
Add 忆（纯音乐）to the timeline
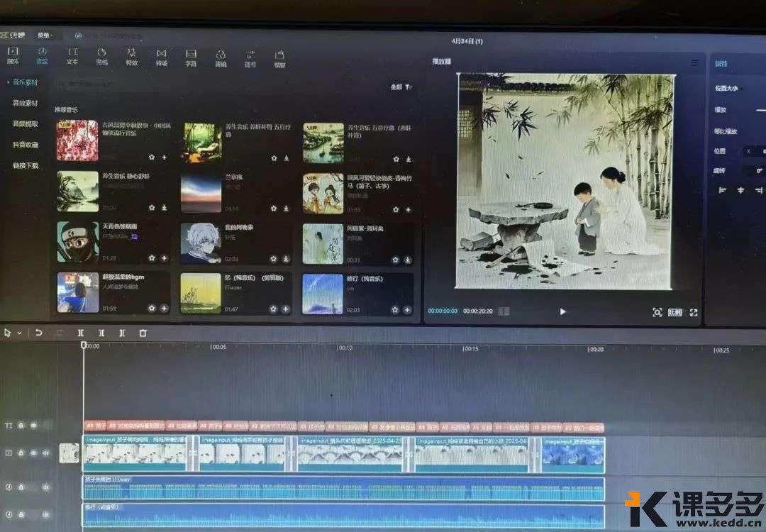[x=286, y=309]
